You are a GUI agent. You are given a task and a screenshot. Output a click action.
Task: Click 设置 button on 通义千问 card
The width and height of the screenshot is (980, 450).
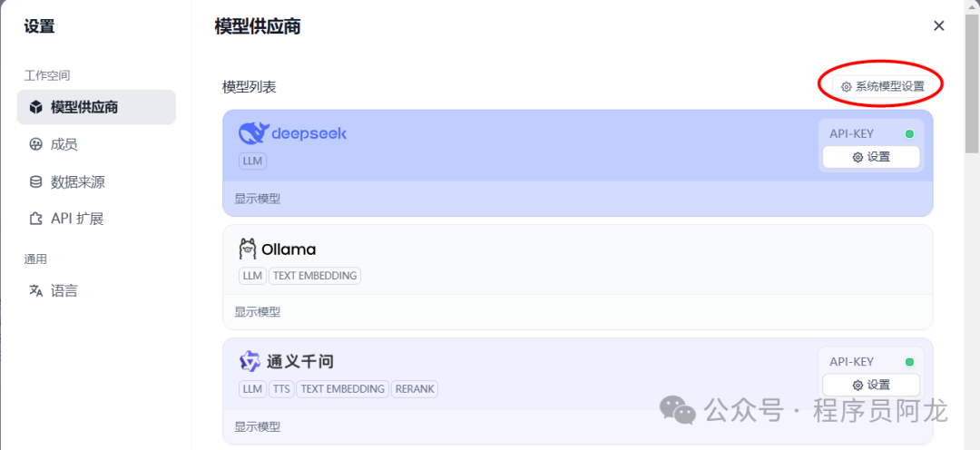click(x=871, y=385)
